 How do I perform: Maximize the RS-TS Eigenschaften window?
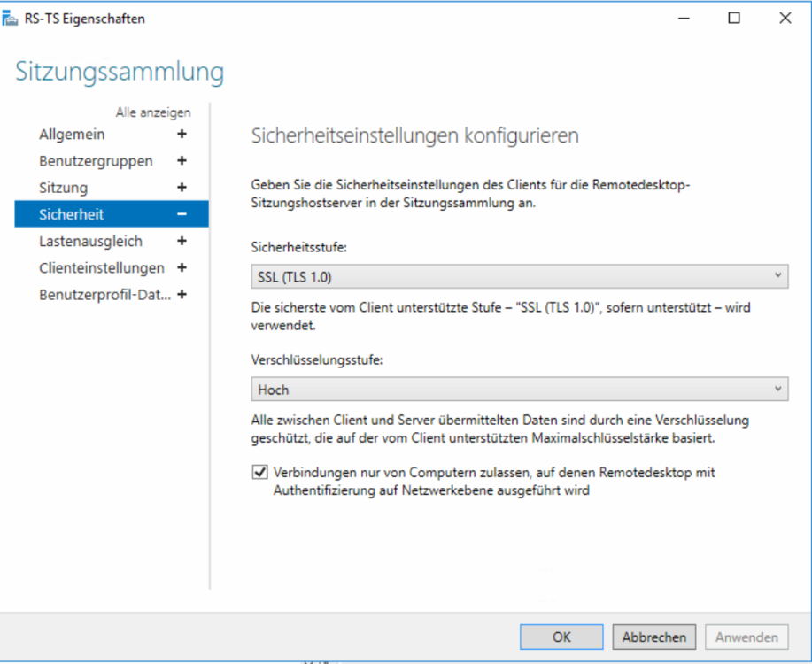click(734, 19)
